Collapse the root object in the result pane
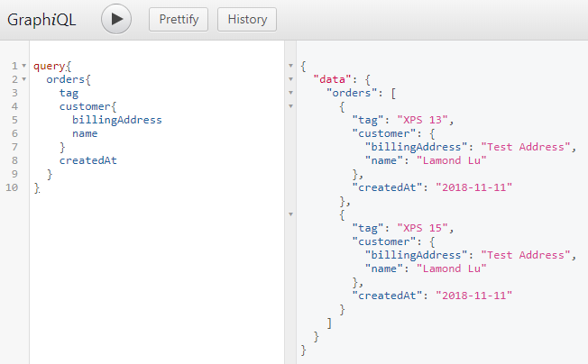Image resolution: width=588 pixels, height=364 pixels. (x=289, y=67)
